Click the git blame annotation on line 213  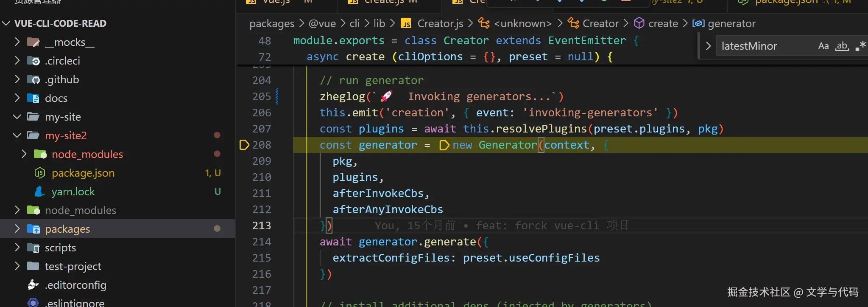pos(501,225)
